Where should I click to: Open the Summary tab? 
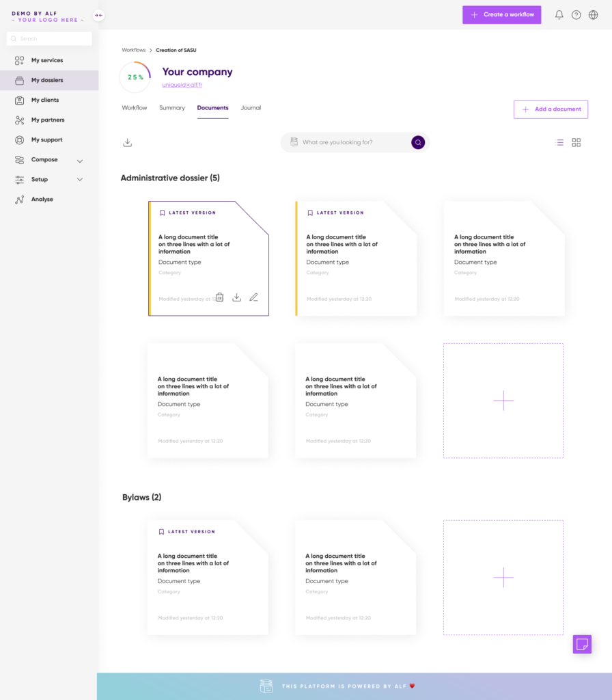coord(171,108)
